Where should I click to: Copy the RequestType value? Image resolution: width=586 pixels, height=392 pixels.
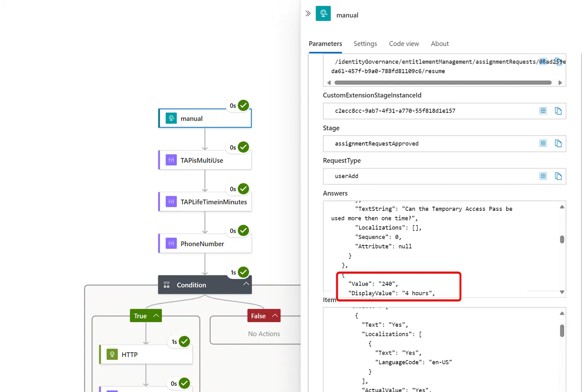558,176
